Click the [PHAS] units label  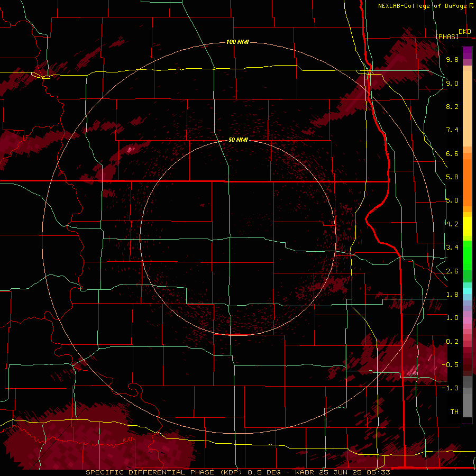(x=447, y=36)
